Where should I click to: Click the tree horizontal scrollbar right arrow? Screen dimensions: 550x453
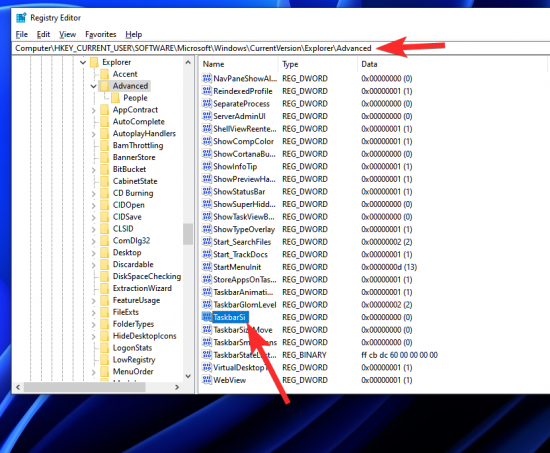click(x=177, y=387)
